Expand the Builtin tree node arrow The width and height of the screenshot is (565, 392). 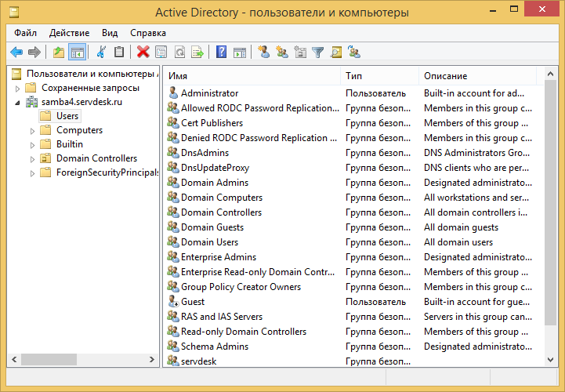32,145
